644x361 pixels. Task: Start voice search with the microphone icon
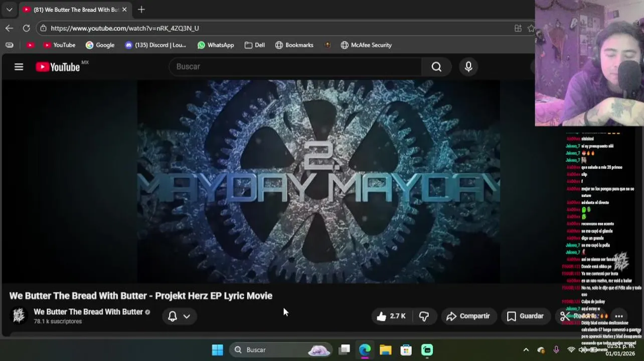[468, 67]
